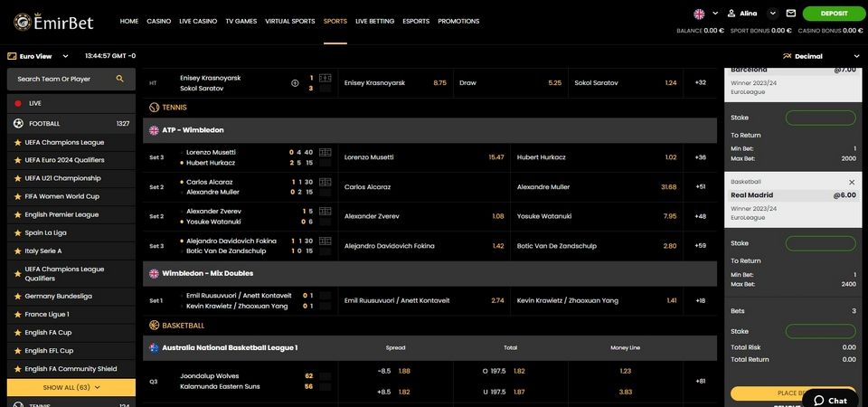Image resolution: width=868 pixels, height=407 pixels.
Task: Open FOOTBALL category with 1327 events
Action: (x=71, y=124)
